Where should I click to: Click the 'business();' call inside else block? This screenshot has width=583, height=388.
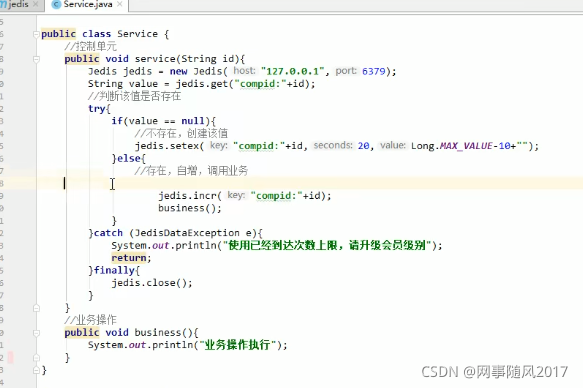coord(190,208)
